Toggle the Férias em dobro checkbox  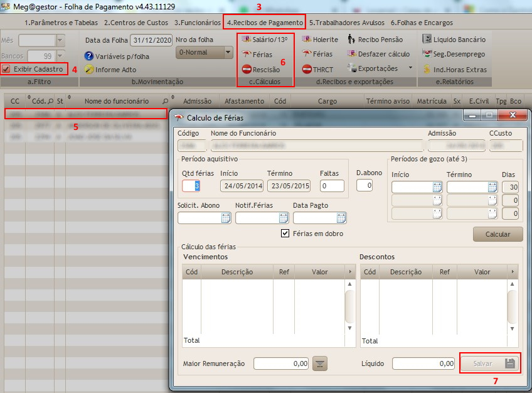click(x=285, y=234)
